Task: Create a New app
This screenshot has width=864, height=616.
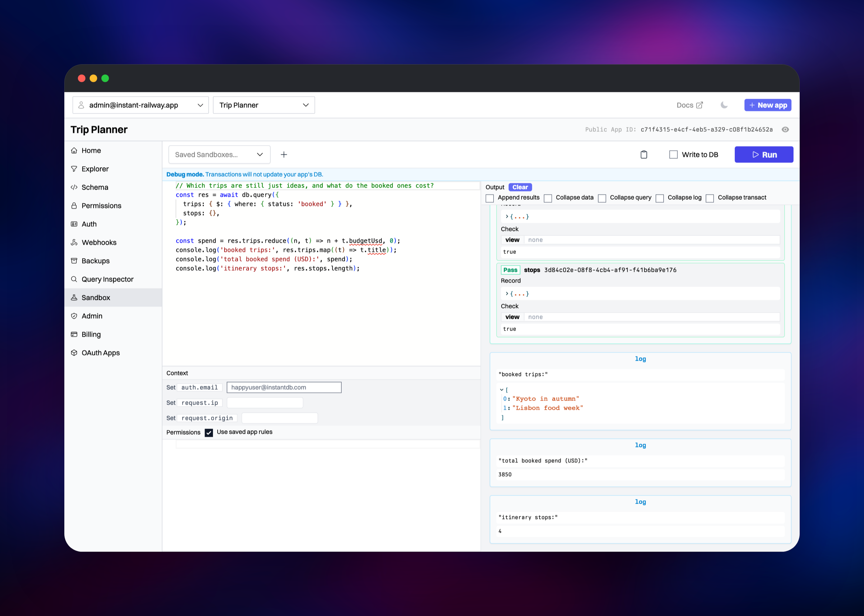Action: tap(768, 105)
